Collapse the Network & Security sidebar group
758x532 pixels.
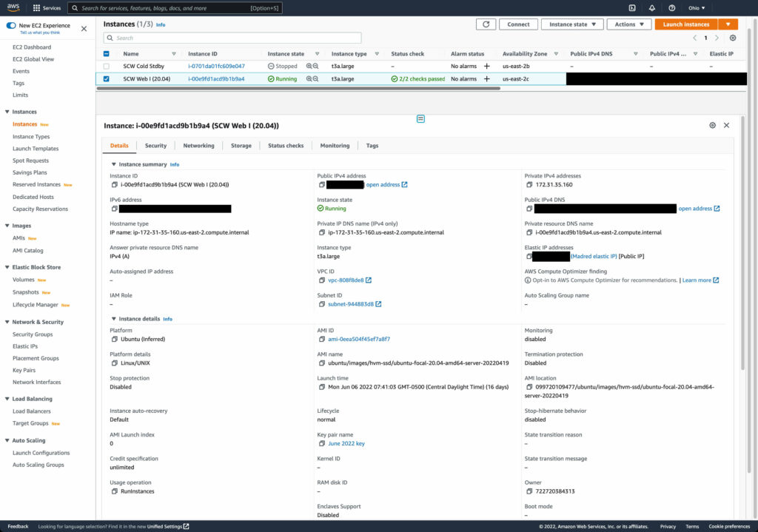[7, 322]
